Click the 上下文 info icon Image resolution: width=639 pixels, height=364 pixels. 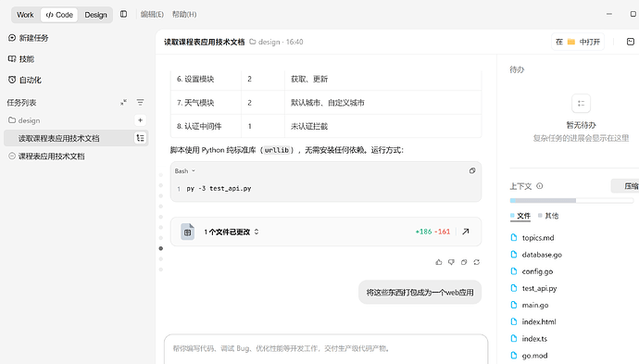click(540, 186)
